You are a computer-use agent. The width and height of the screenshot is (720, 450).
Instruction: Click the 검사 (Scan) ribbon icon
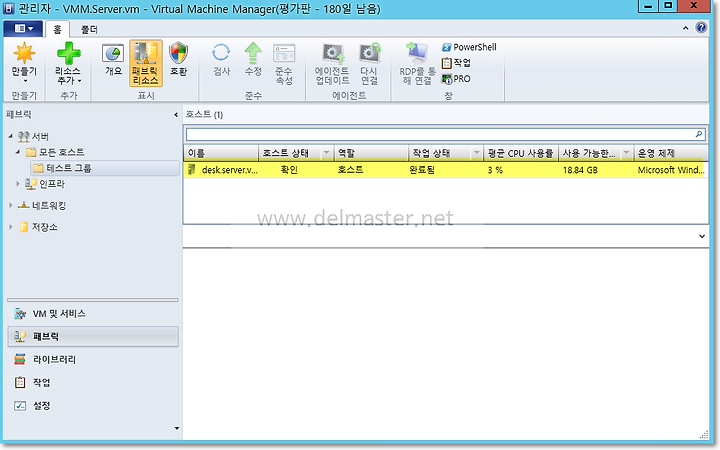tap(221, 53)
